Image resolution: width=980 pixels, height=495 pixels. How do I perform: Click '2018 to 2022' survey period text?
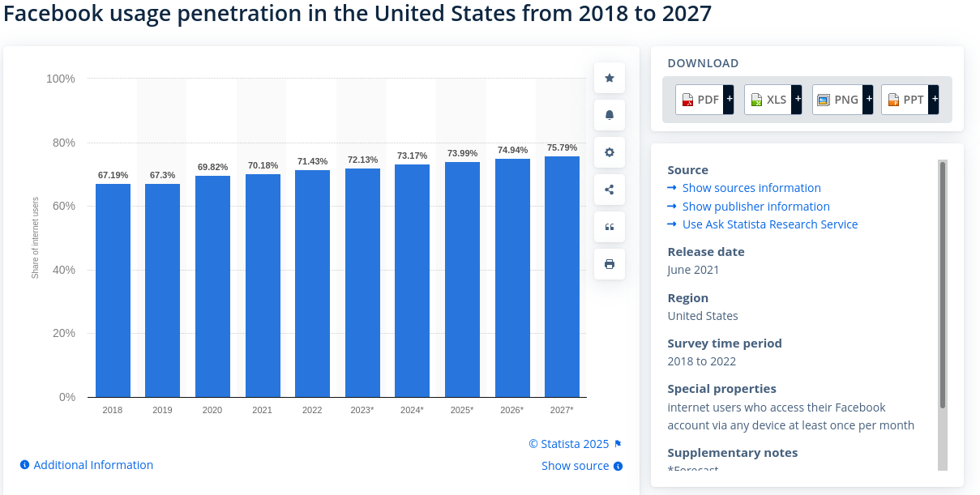coord(701,361)
